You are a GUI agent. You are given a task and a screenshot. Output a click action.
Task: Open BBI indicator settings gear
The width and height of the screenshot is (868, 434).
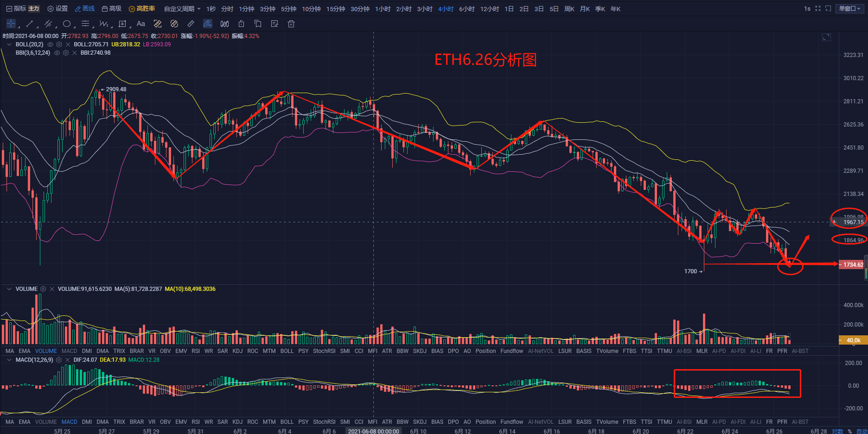66,53
